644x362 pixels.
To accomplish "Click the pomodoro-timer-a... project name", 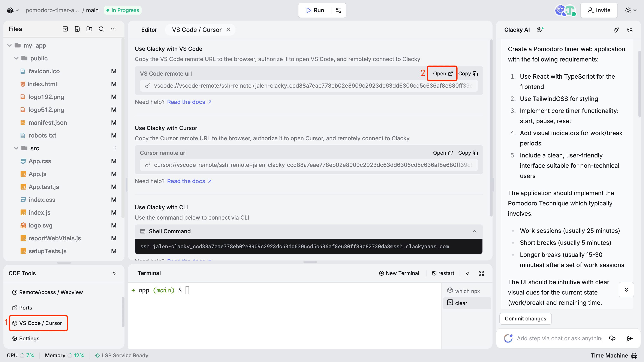I will pyautogui.click(x=52, y=10).
